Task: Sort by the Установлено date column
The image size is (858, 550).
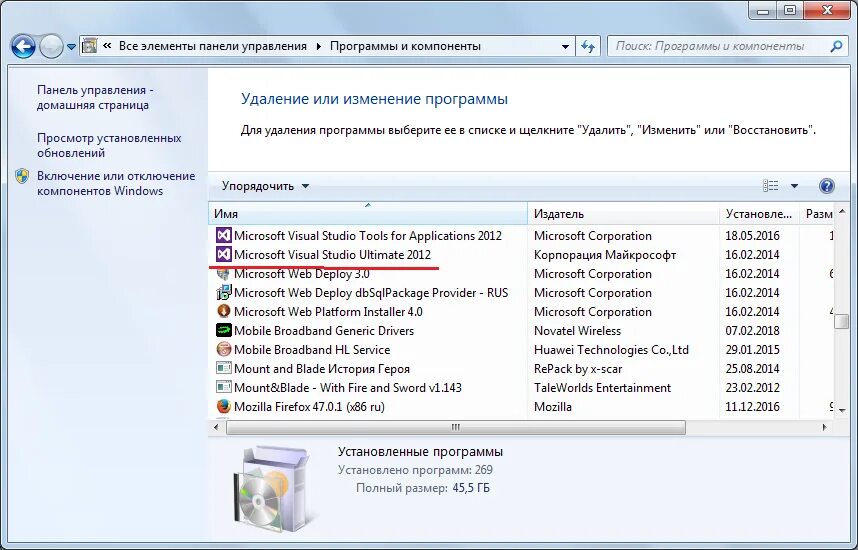Action: (x=759, y=214)
